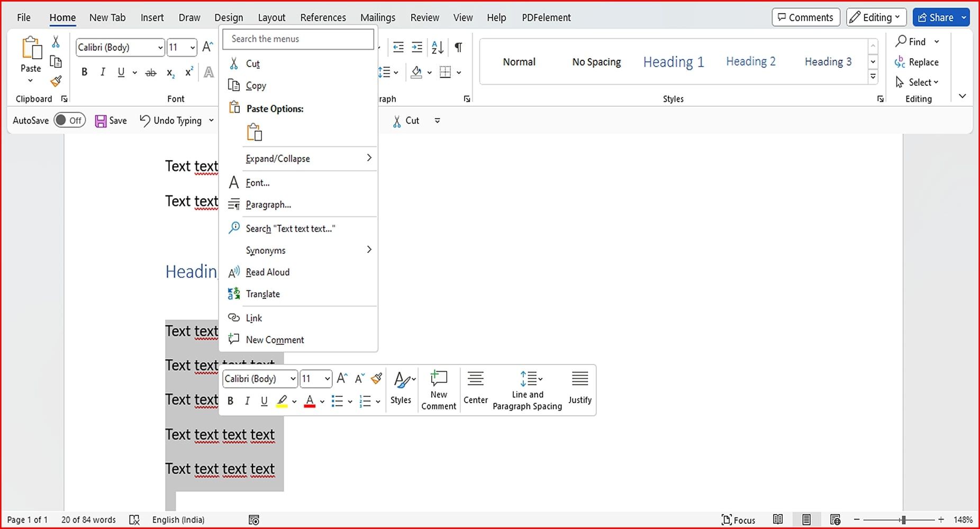Toggle Italic on the floating mini toolbar
Image resolution: width=980 pixels, height=529 pixels.
click(x=247, y=402)
